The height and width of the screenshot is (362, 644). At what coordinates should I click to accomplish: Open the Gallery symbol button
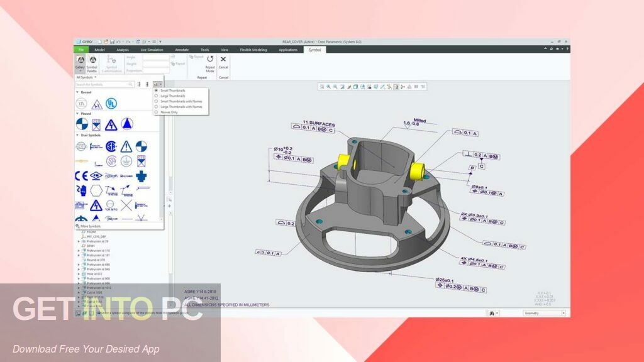(80, 63)
